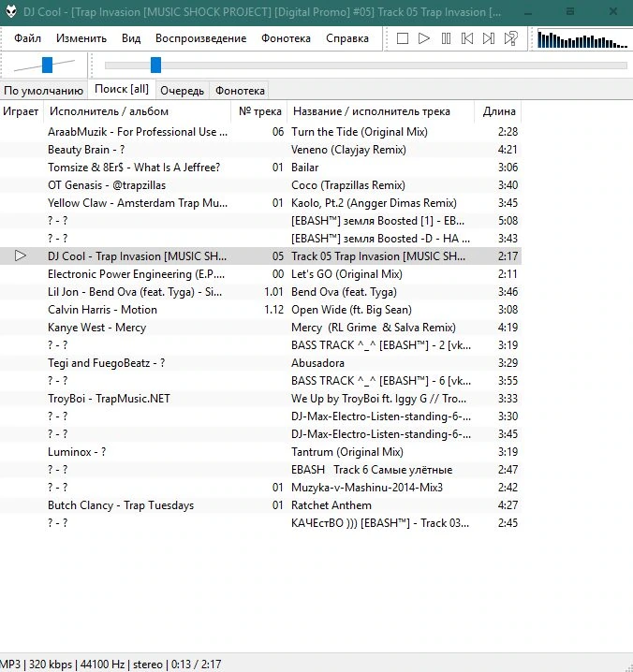Click the foobar2000 alien app icon

click(11, 11)
